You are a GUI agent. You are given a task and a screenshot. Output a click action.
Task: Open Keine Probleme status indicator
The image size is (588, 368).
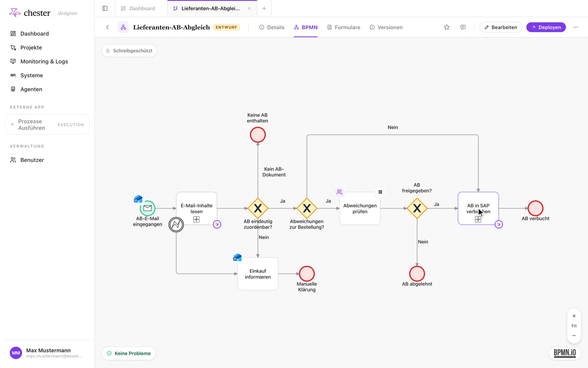point(129,353)
